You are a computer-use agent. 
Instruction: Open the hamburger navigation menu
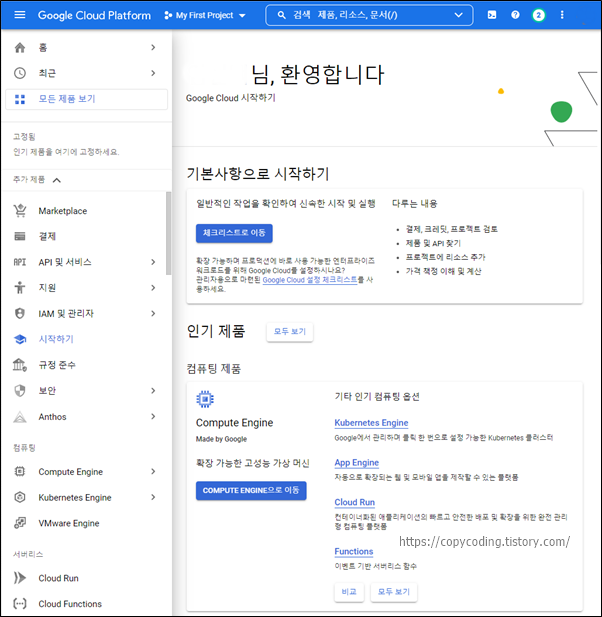click(20, 15)
